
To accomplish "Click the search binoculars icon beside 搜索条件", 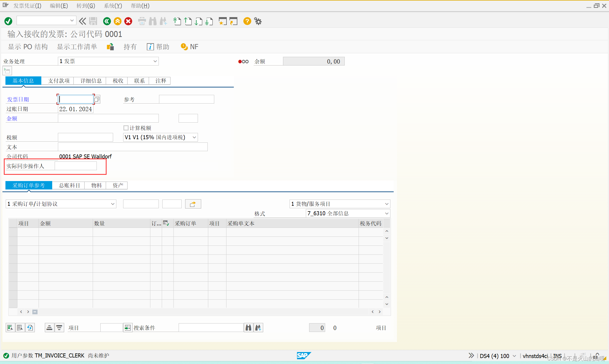I will [248, 328].
